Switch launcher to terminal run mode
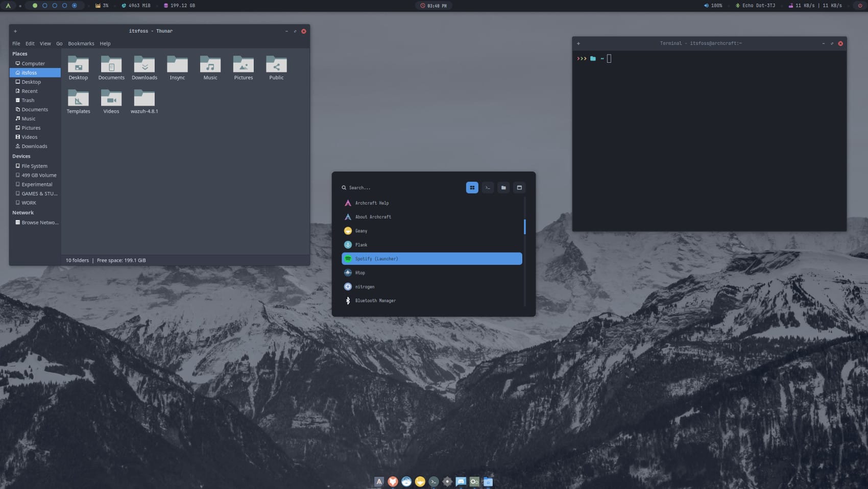 pos(488,187)
